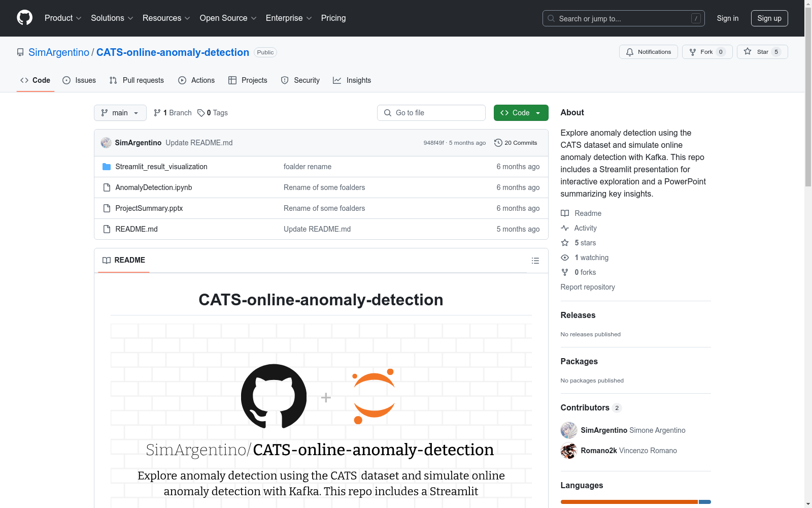Switch to the Insights tab

[x=352, y=80]
